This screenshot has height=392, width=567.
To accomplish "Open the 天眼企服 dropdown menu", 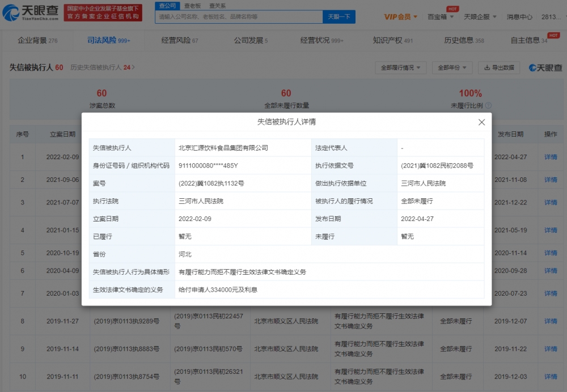I will point(480,16).
